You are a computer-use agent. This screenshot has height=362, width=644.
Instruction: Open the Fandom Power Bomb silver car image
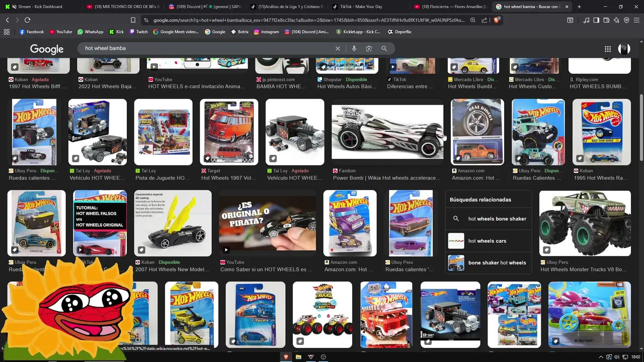pos(387,132)
